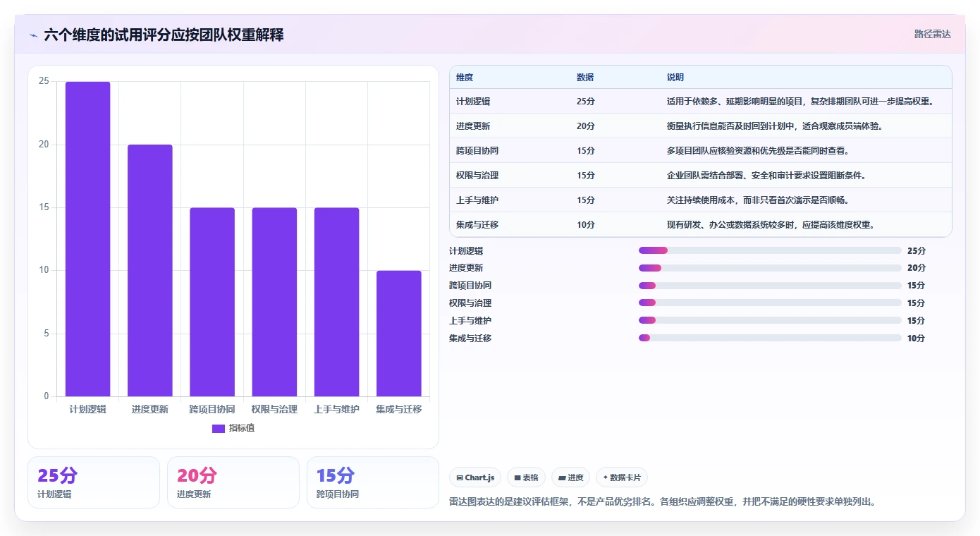Click the 25 tick on the y-axis
This screenshot has width=980, height=536.
[44, 81]
